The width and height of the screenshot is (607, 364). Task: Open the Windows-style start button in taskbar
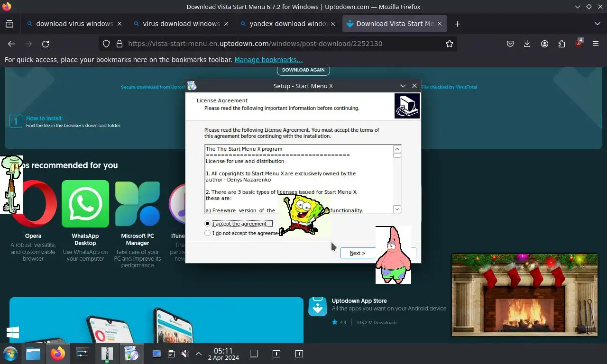click(10, 354)
